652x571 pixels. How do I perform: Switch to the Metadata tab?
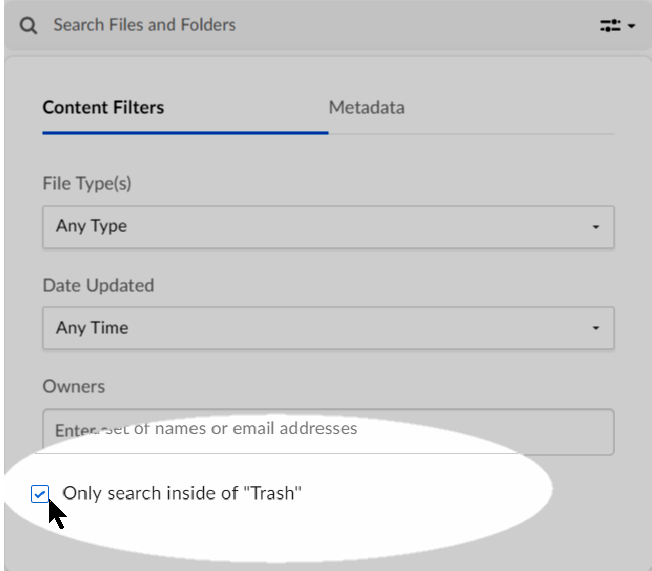coord(366,108)
